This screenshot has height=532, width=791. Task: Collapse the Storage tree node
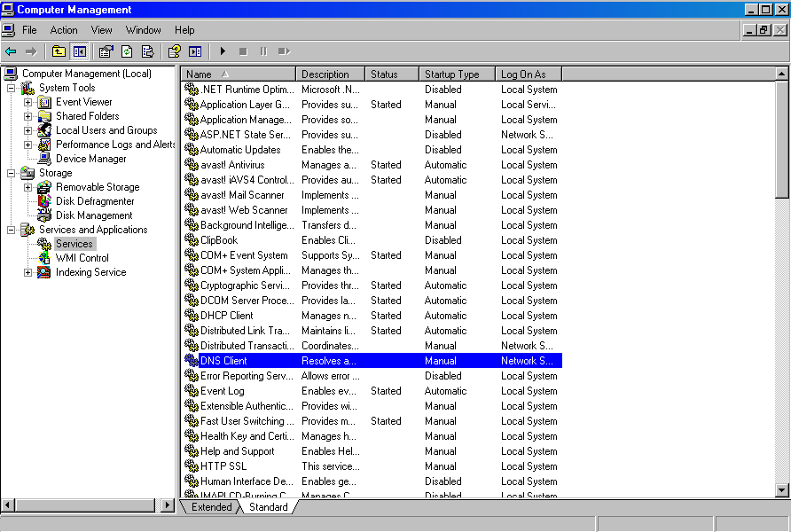12,173
